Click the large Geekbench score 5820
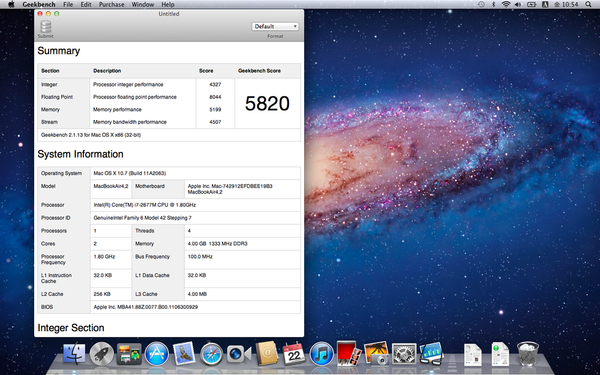The width and height of the screenshot is (600, 375). click(267, 103)
